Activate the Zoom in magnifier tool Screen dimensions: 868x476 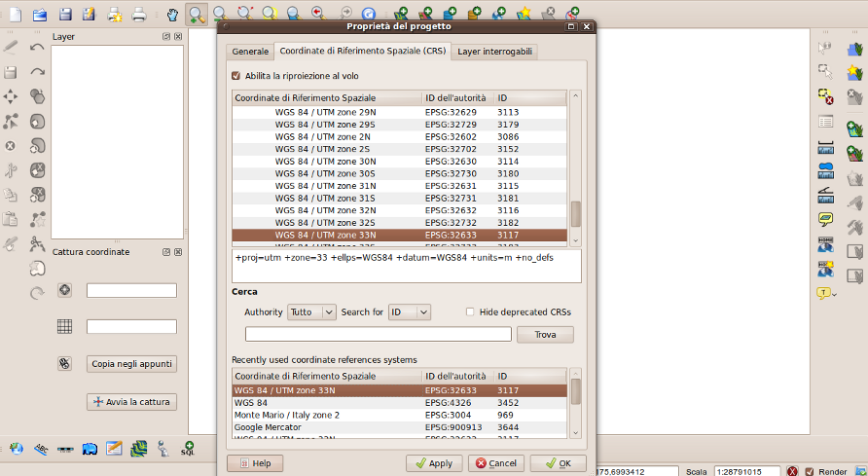(x=197, y=14)
